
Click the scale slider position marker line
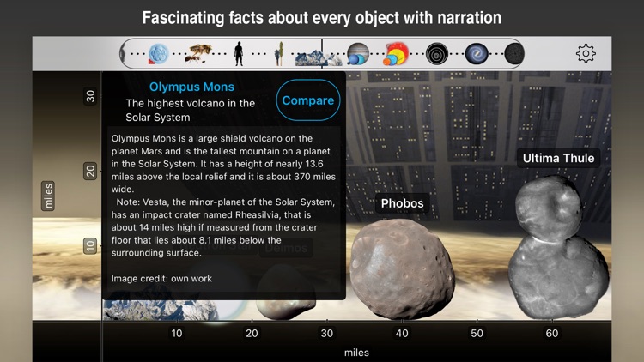tap(322, 54)
